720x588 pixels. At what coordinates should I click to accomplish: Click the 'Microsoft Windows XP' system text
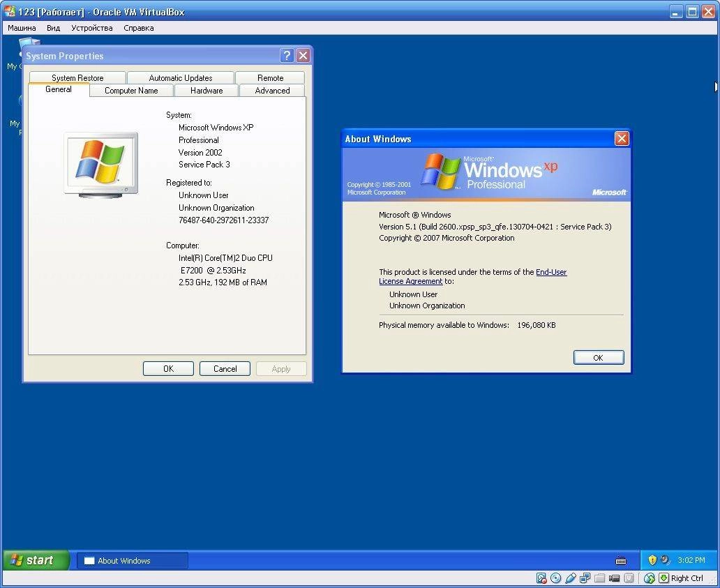[216, 127]
